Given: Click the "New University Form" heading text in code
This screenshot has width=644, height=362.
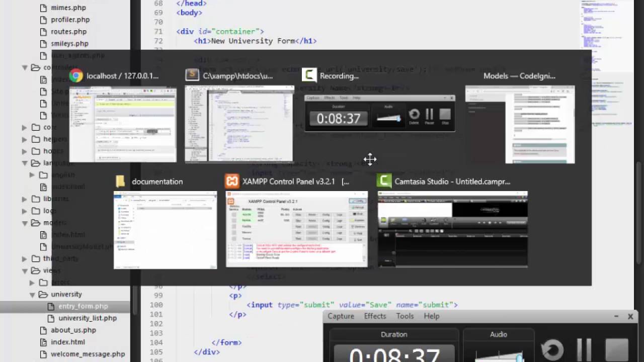Looking at the screenshot, I should pos(253,41).
